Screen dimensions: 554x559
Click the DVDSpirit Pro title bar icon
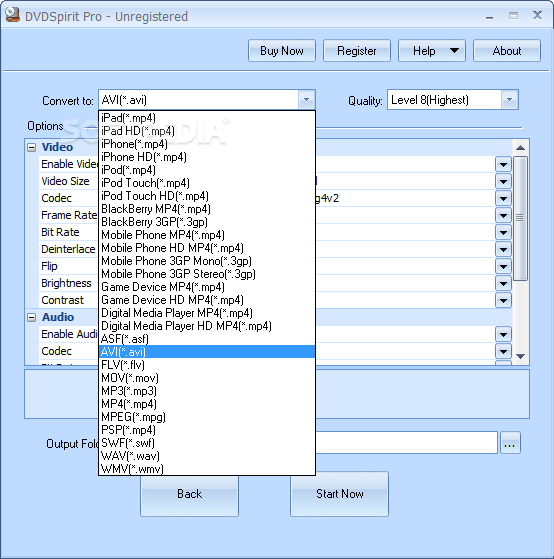(x=12, y=15)
